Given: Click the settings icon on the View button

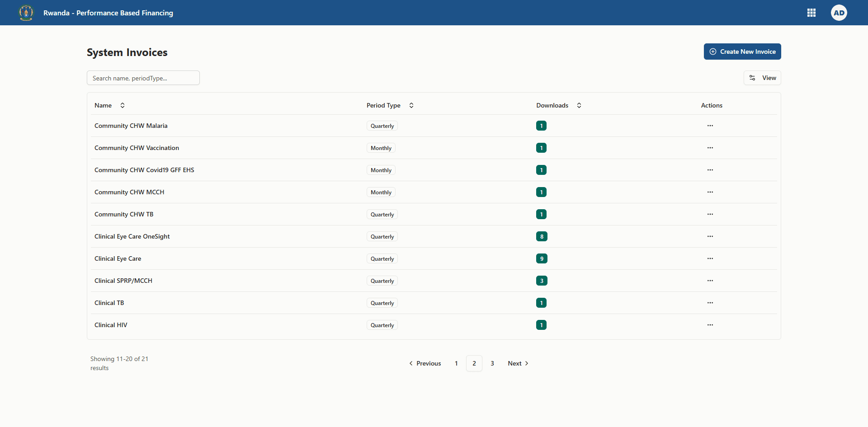Looking at the screenshot, I should 753,78.
